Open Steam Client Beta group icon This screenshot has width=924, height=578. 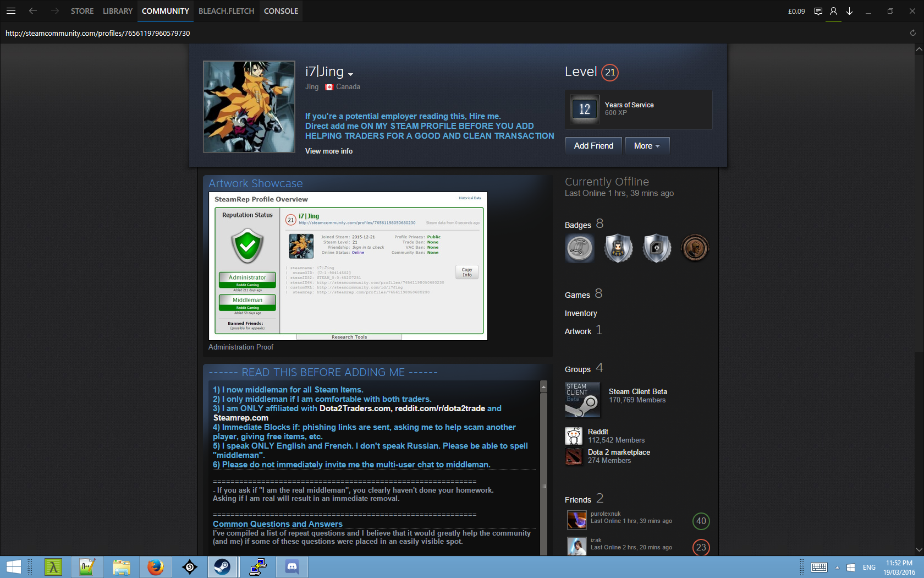point(582,400)
